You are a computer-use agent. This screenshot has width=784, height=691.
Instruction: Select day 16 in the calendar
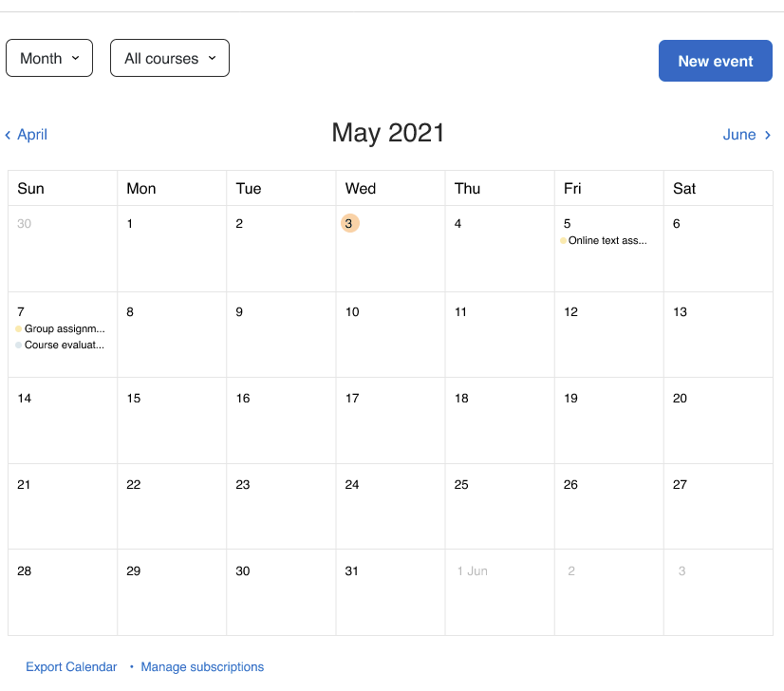(x=242, y=399)
